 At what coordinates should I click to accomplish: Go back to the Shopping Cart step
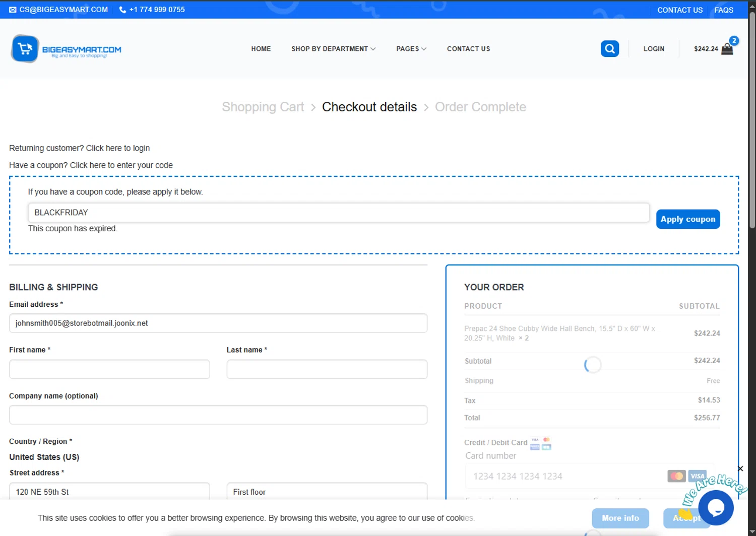[263, 107]
